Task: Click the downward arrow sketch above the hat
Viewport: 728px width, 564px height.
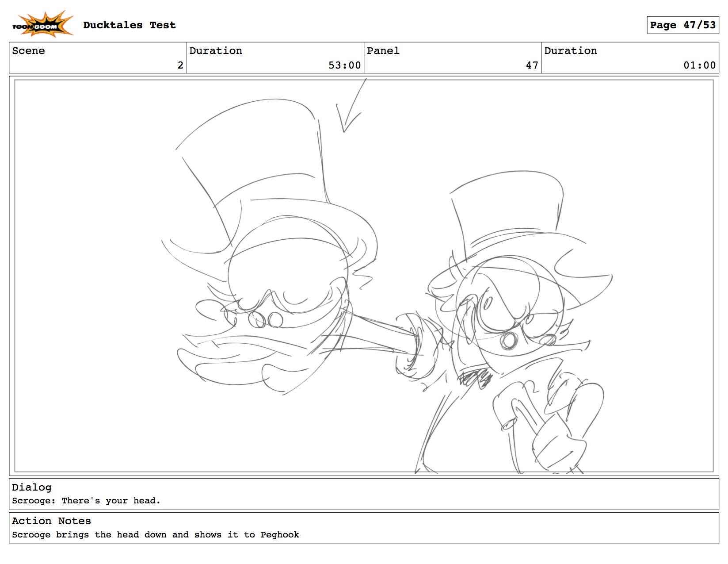Action: coord(350,111)
